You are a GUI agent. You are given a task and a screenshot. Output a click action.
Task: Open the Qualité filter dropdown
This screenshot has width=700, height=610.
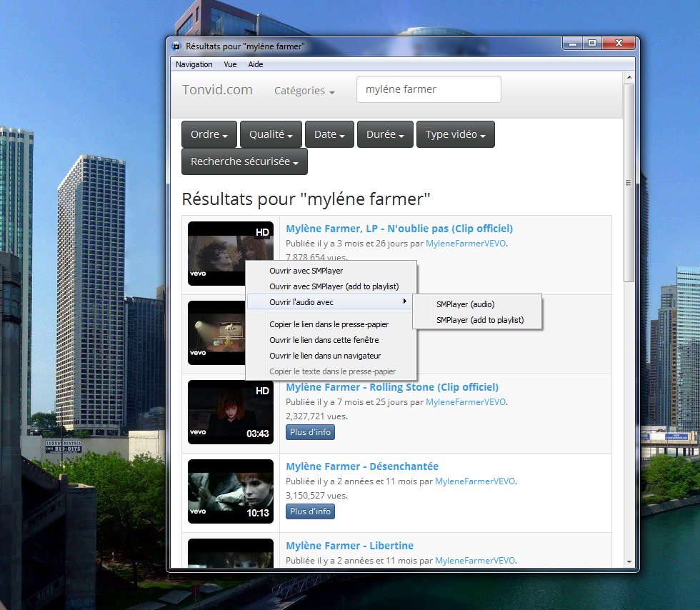point(271,134)
